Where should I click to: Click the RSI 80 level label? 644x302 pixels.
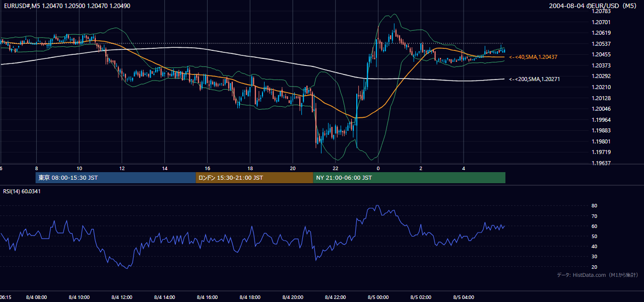point(594,206)
